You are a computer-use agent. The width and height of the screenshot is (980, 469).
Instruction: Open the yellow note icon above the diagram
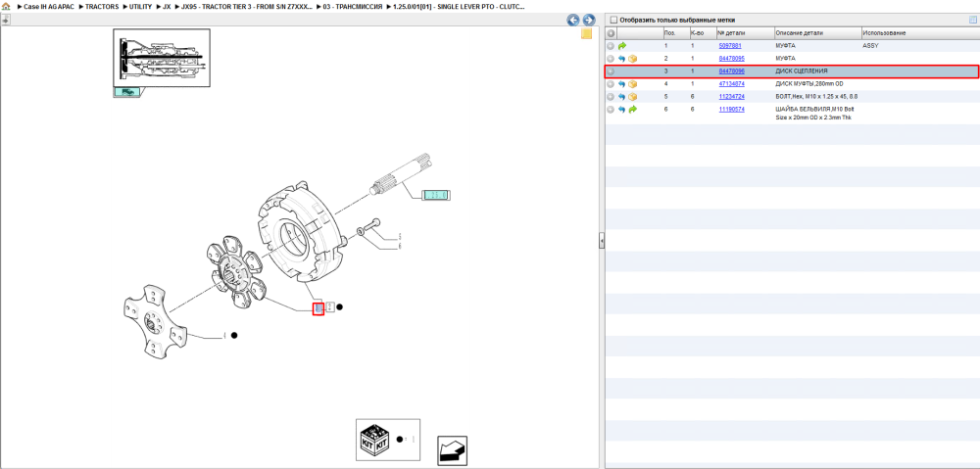tap(586, 33)
